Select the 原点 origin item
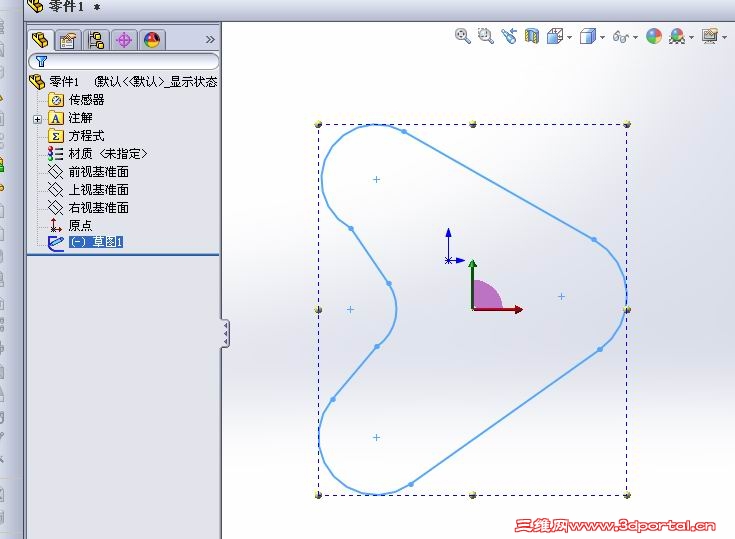The height and width of the screenshot is (539, 735). pyautogui.click(x=81, y=225)
